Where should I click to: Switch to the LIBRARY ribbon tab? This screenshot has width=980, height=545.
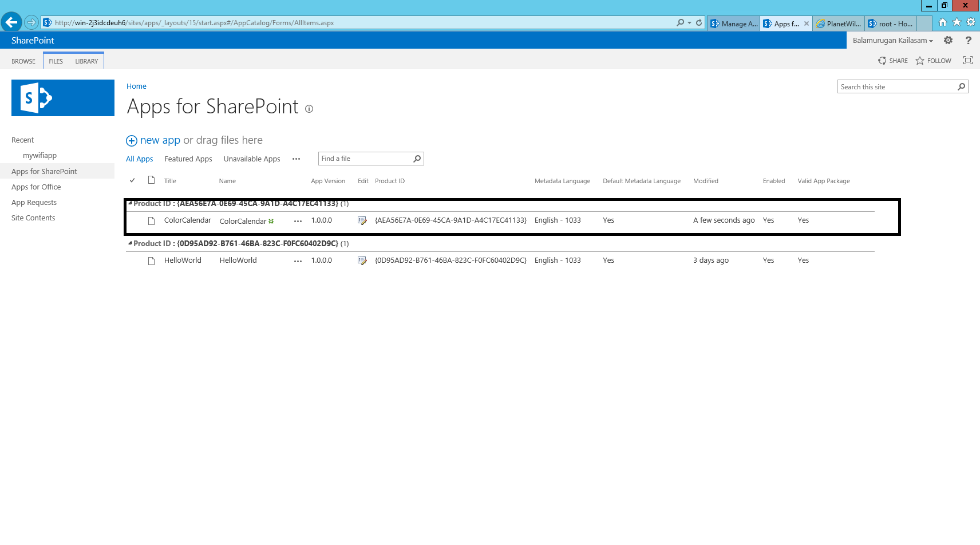(86, 61)
